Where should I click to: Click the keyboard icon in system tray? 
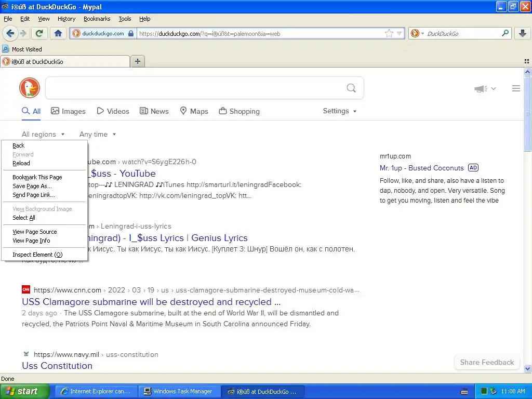point(464,392)
